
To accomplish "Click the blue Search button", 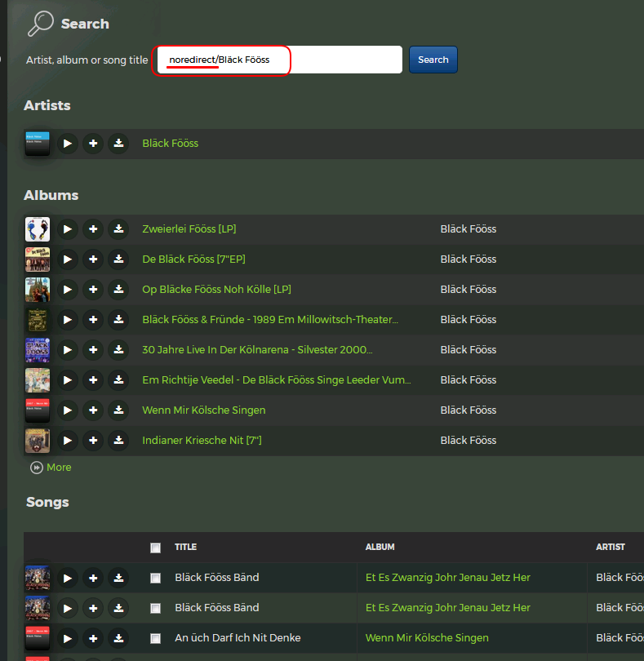I will point(433,60).
